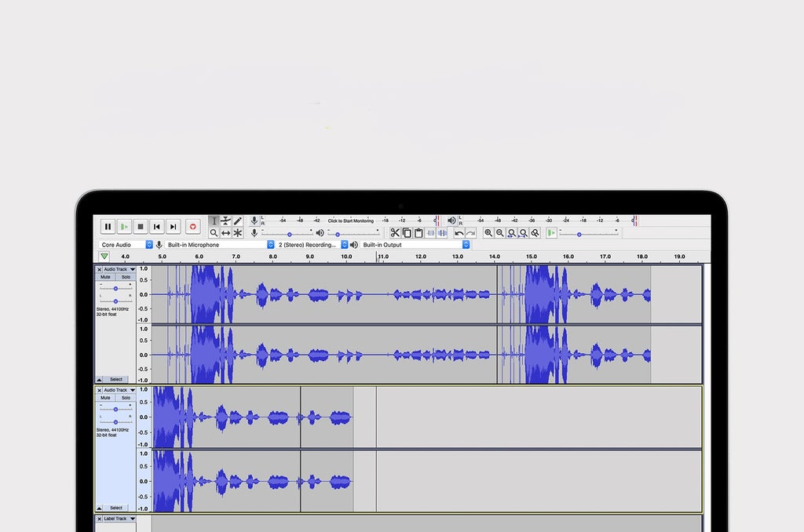Viewport: 804px width, 532px height.
Task: Click Select button on second Audio Track
Action: click(115, 508)
